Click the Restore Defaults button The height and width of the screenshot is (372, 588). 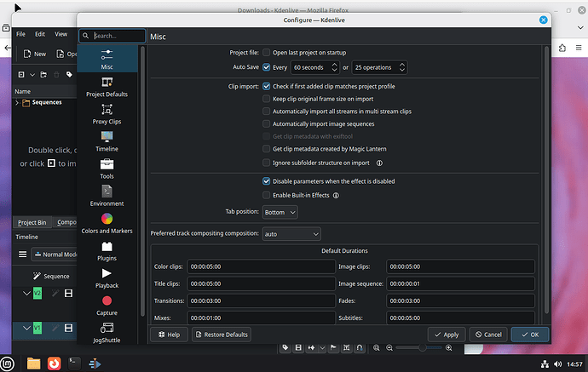(x=222, y=335)
